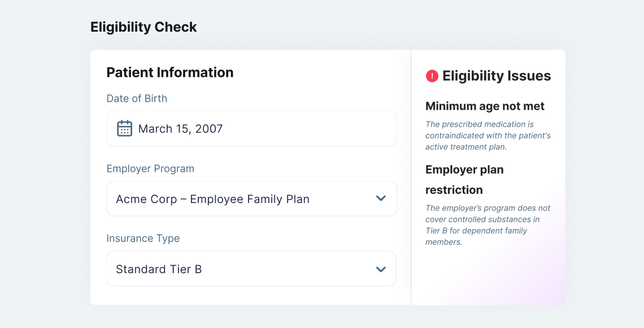Click the chevron icon on the Insurance Type field
Viewport: 644px width, 328px height.
[x=381, y=269]
